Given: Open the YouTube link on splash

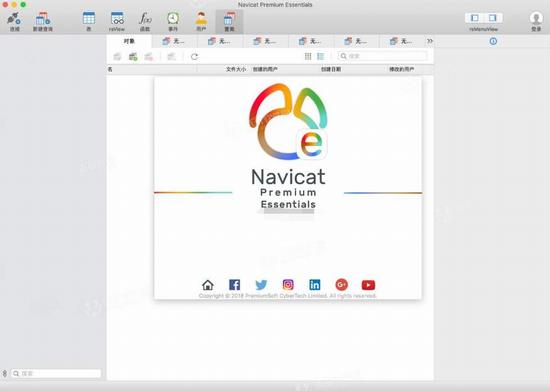Looking at the screenshot, I should click(x=368, y=285).
